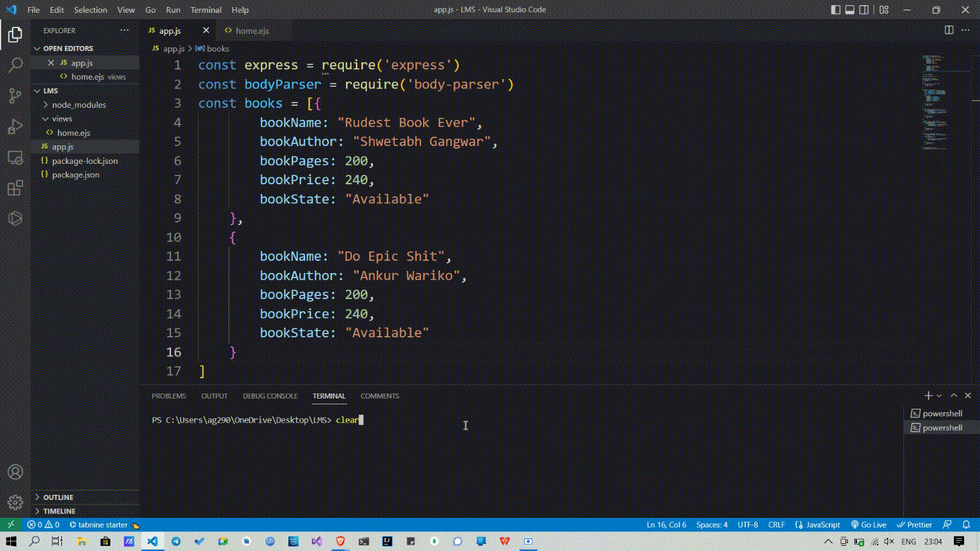Image resolution: width=980 pixels, height=551 pixels.
Task: Expand the node_modules folder
Action: [x=85, y=105]
